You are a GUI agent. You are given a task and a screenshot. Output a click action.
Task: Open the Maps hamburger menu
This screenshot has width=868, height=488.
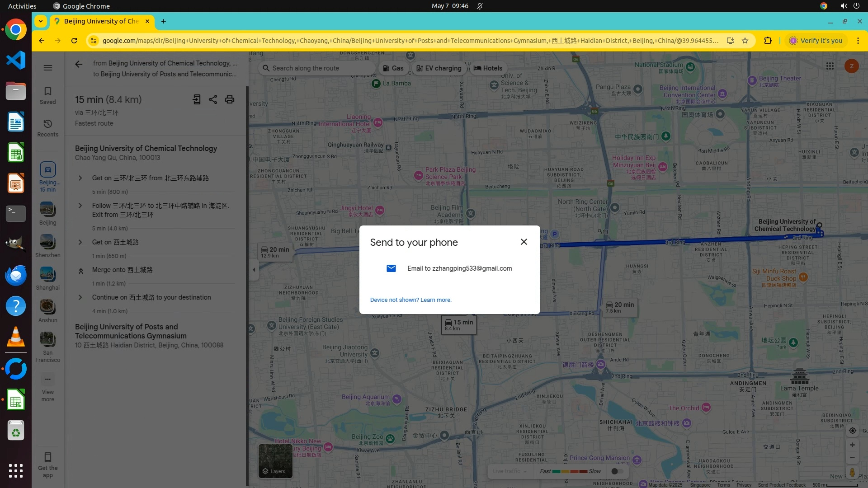[48, 68]
